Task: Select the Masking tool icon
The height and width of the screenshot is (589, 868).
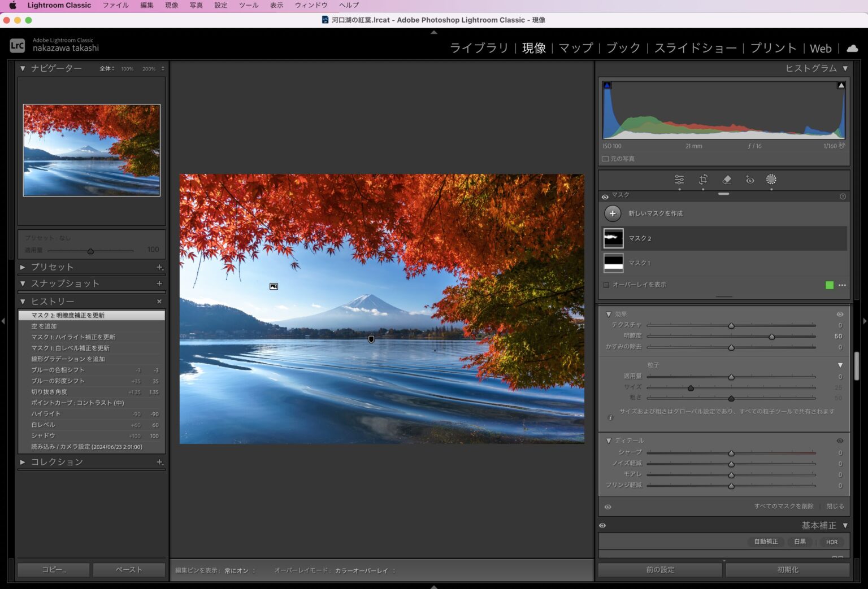Action: click(x=771, y=180)
